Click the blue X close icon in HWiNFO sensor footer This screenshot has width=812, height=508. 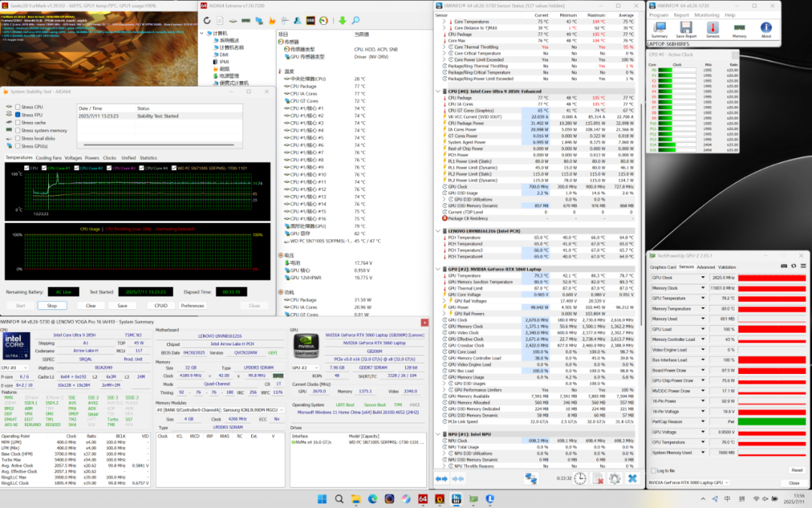coord(632,479)
